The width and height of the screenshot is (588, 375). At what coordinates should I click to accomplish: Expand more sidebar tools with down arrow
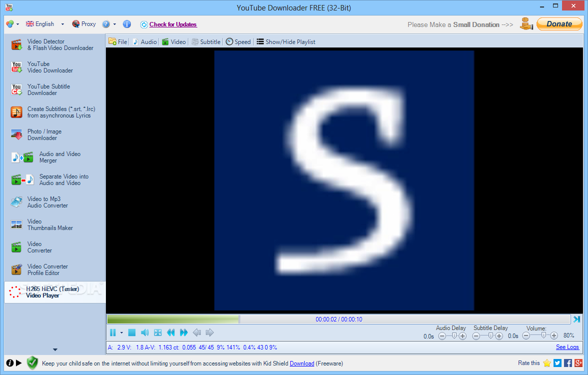point(55,349)
